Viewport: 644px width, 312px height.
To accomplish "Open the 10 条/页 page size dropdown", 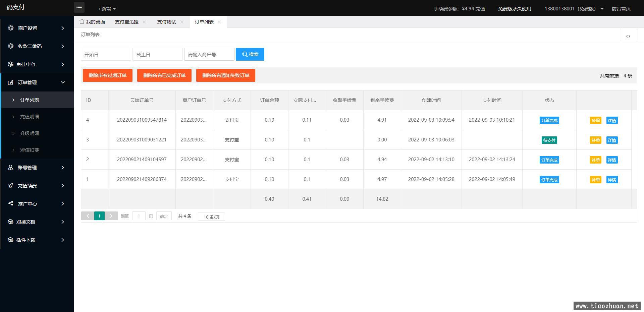I will (x=211, y=216).
